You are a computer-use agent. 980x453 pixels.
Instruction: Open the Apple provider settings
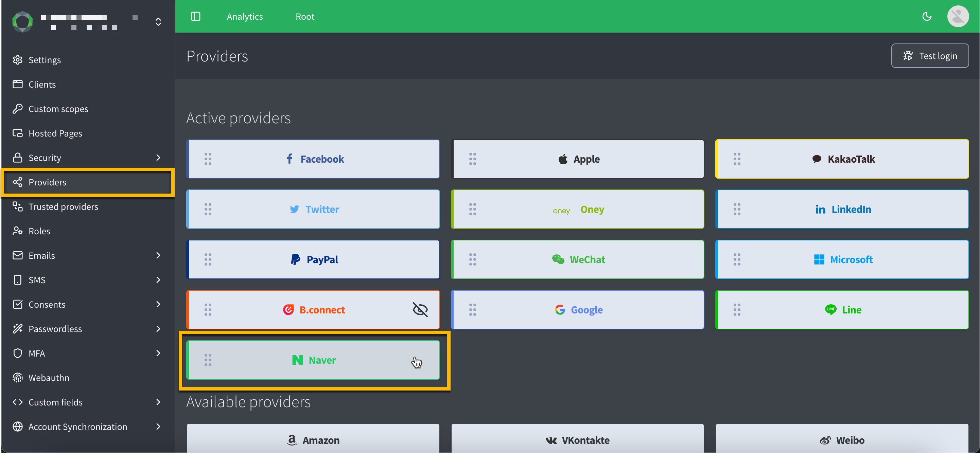pos(578,159)
